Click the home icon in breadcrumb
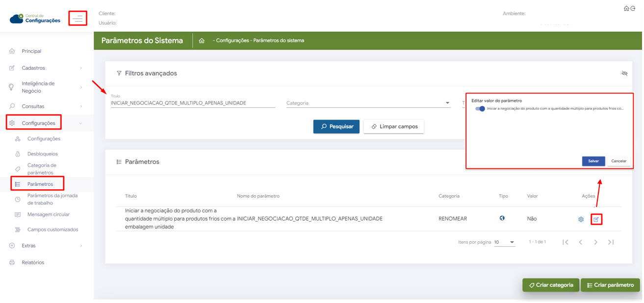Screen dimensions: 644x303 [202, 41]
